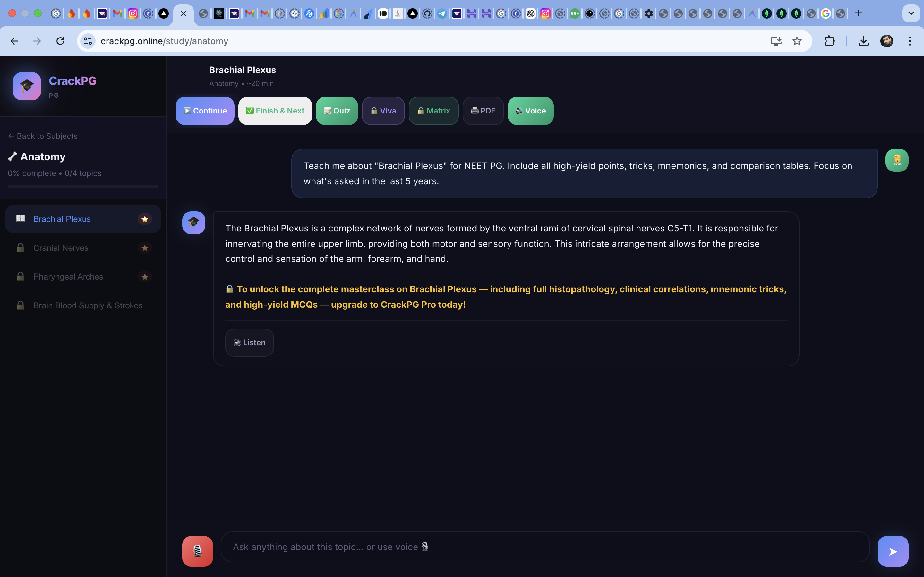Open the PDF export option
The height and width of the screenshot is (577, 924).
point(483,111)
